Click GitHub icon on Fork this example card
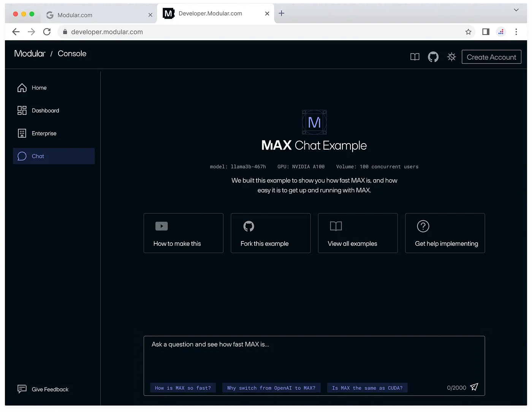This screenshot has height=412, width=532. pyautogui.click(x=249, y=226)
